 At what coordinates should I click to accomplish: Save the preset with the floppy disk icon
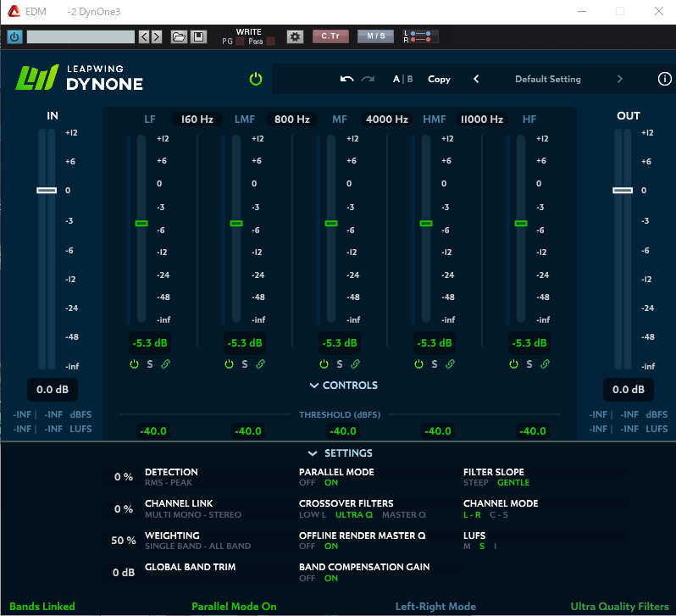click(198, 36)
